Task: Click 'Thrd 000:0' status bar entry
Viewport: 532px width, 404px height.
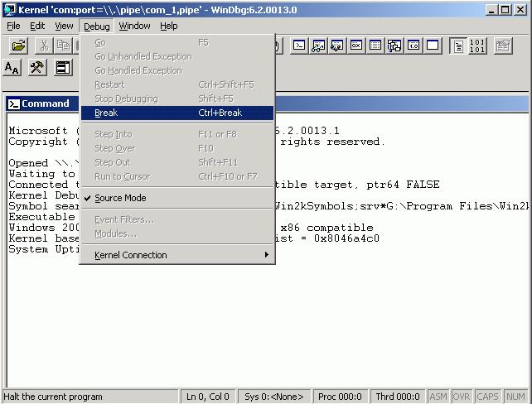Action: (398, 397)
